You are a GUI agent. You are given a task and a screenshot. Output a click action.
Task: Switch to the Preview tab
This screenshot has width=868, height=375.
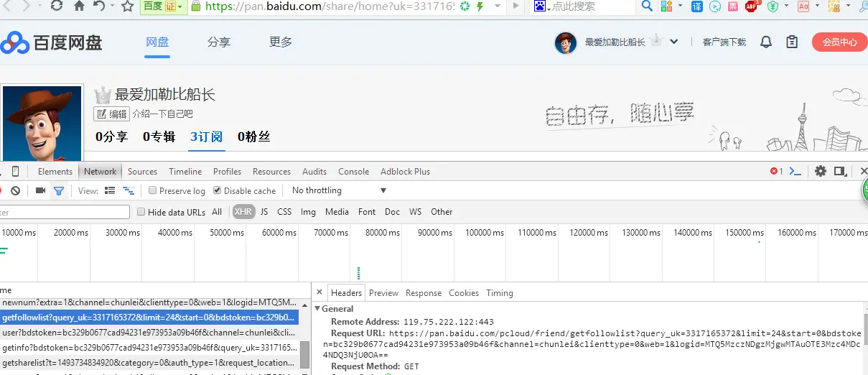[384, 293]
